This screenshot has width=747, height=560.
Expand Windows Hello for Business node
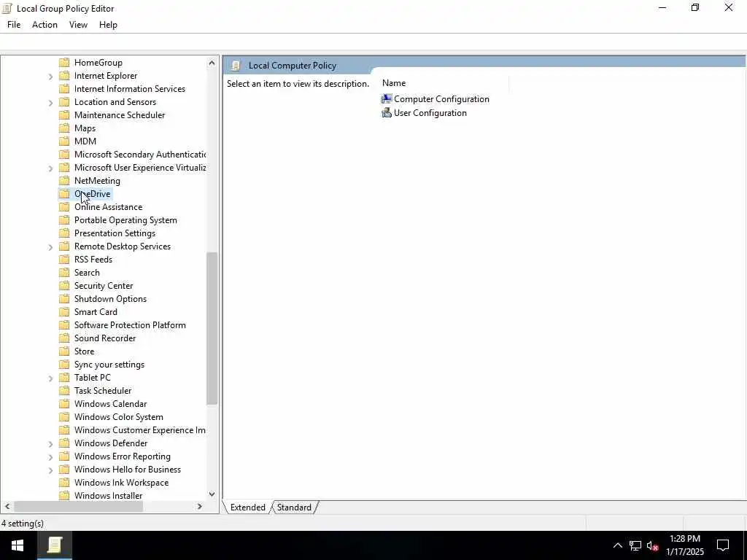[50, 470]
